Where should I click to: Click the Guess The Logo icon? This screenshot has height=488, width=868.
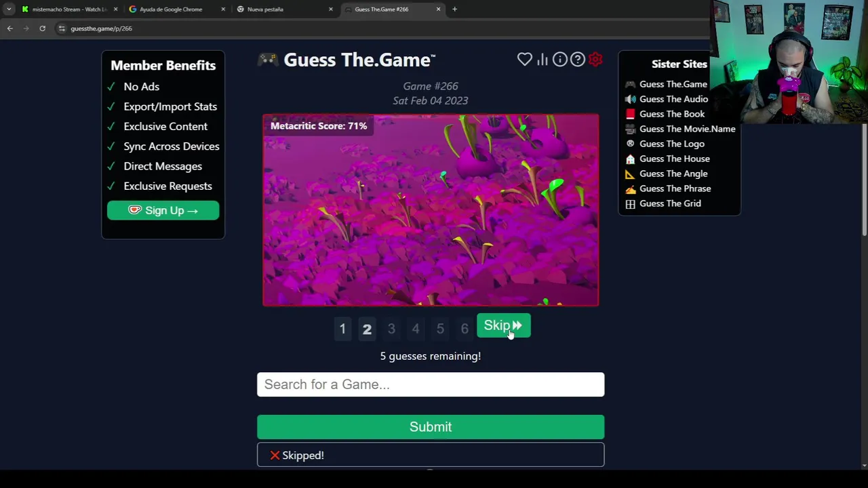pyautogui.click(x=630, y=144)
